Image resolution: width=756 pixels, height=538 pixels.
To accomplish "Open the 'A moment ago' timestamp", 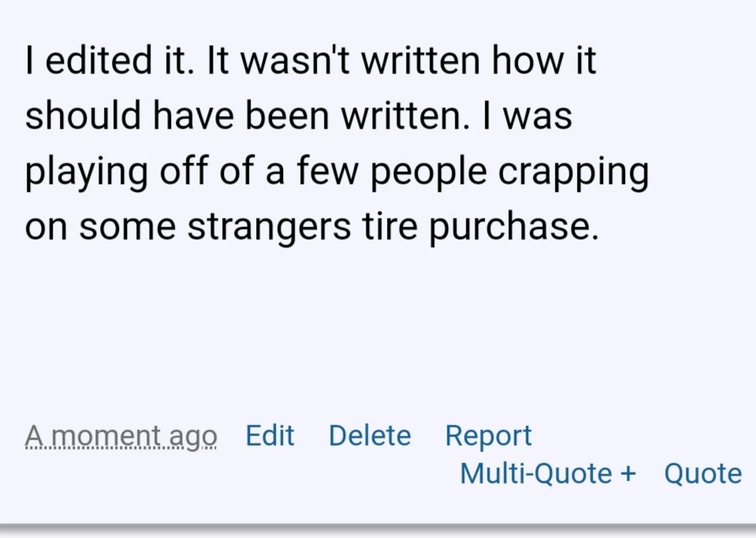I will click(x=121, y=437).
